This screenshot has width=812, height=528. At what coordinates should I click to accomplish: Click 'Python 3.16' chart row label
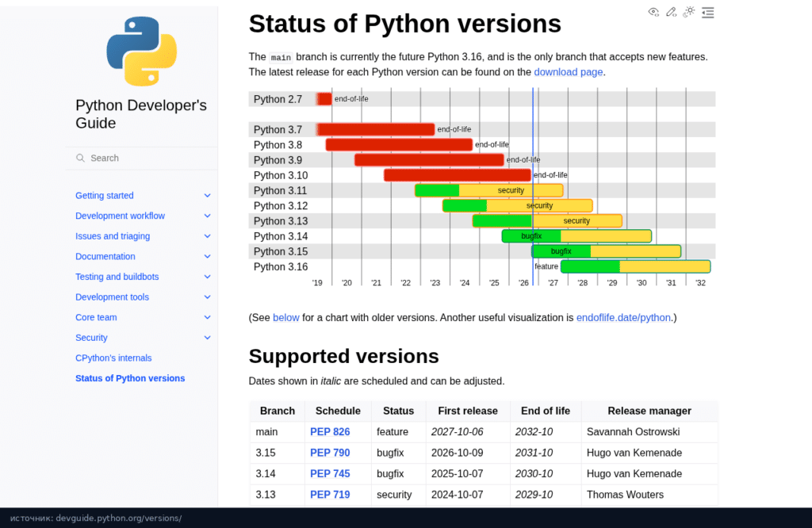coord(281,267)
